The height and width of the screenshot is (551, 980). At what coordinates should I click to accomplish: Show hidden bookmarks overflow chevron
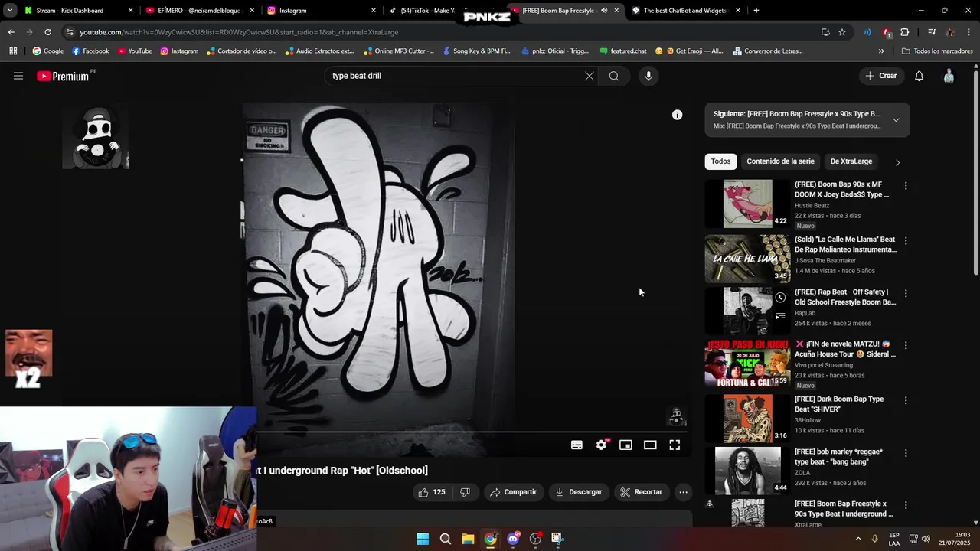[x=881, y=51]
